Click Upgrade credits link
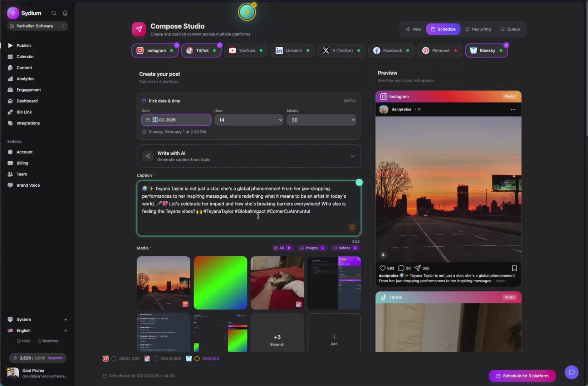588x386 pixels. click(x=55, y=358)
